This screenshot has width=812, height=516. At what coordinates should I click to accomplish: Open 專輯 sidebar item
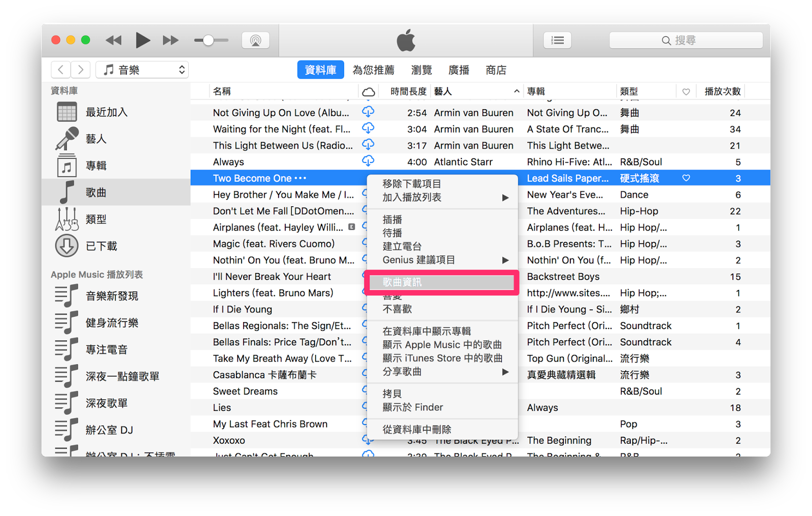click(x=116, y=166)
